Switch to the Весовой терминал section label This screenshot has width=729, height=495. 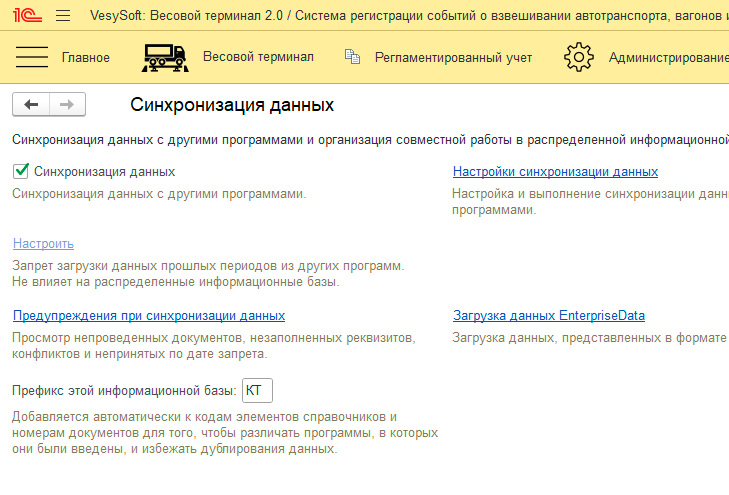coord(258,57)
